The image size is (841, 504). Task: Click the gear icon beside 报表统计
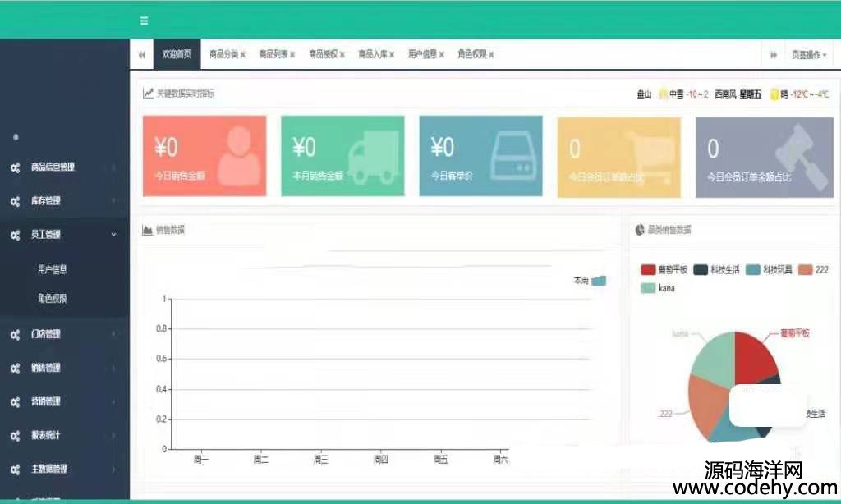(15, 436)
